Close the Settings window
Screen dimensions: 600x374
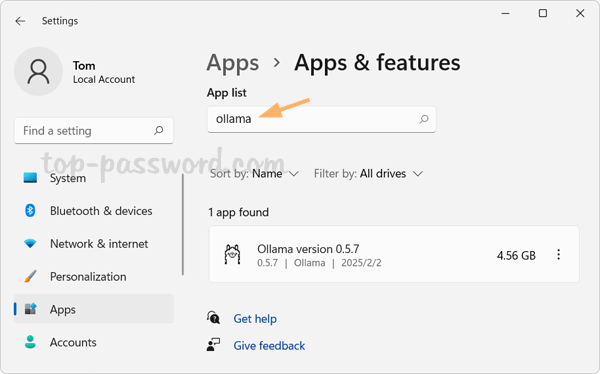pos(580,13)
